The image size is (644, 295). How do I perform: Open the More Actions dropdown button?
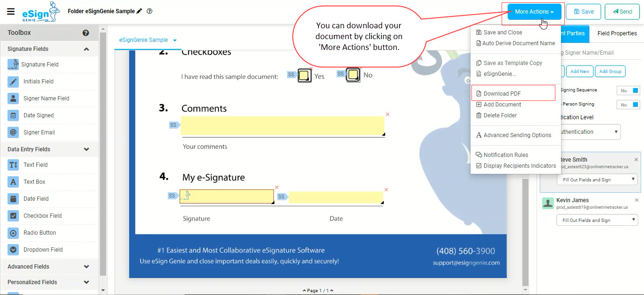[x=534, y=12]
